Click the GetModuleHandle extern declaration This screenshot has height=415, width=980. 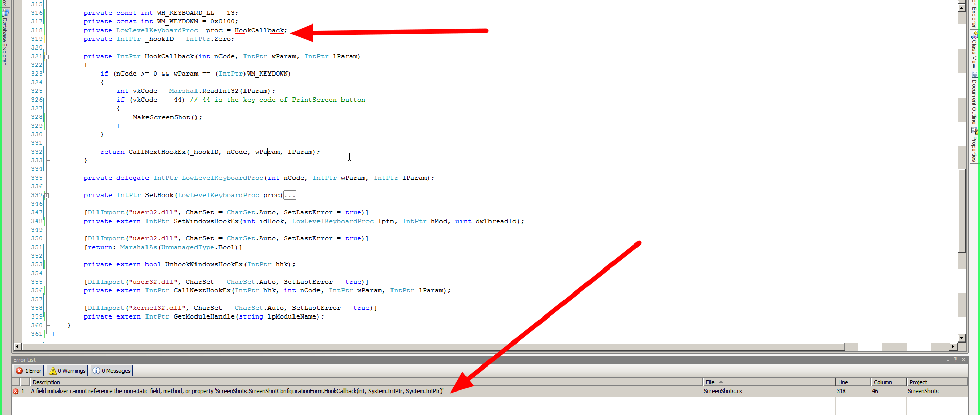coord(204,317)
